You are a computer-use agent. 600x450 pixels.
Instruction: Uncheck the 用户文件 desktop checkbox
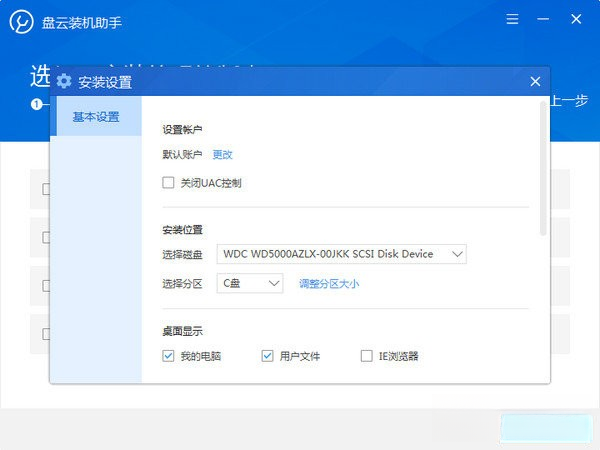[267, 356]
